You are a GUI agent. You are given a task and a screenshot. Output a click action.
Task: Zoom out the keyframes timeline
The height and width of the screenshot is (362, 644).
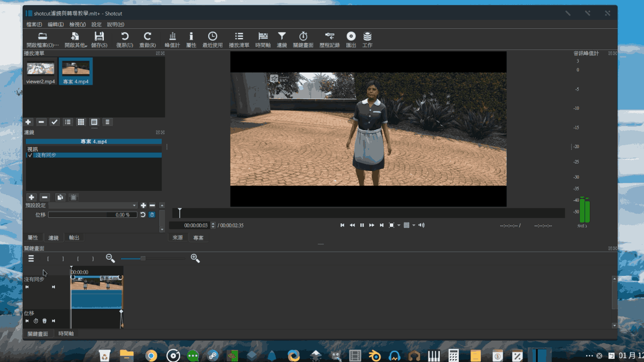pos(110,258)
